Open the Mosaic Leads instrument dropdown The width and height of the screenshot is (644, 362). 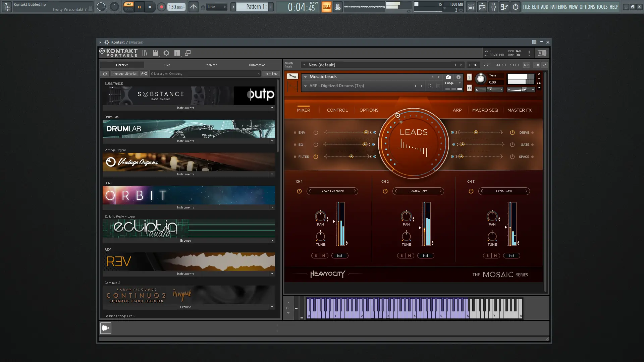click(305, 77)
